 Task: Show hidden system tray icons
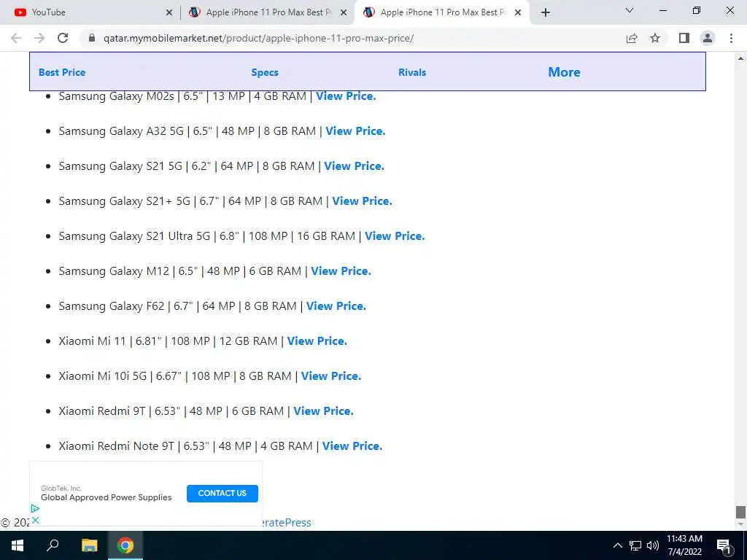[x=617, y=545]
